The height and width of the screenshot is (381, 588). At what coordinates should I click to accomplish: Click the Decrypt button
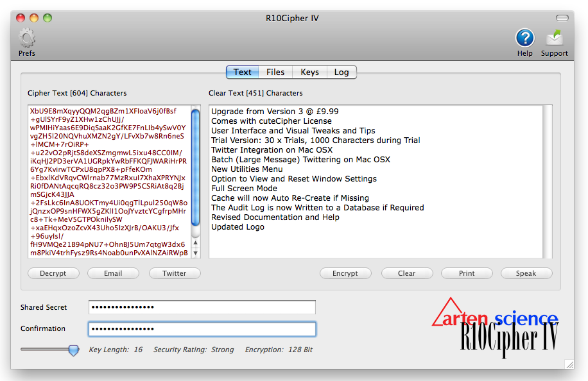[x=53, y=273]
